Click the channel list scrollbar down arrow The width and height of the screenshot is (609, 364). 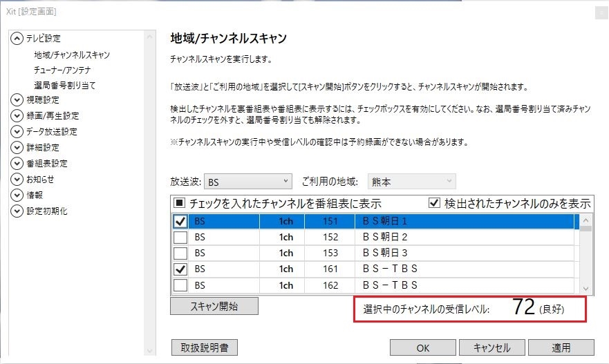coord(585,289)
